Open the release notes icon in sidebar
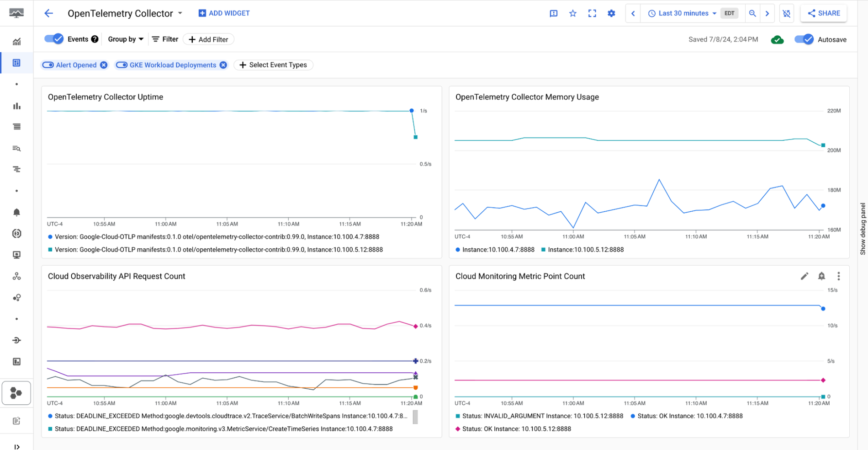Image resolution: width=868 pixels, height=450 pixels. (16, 421)
